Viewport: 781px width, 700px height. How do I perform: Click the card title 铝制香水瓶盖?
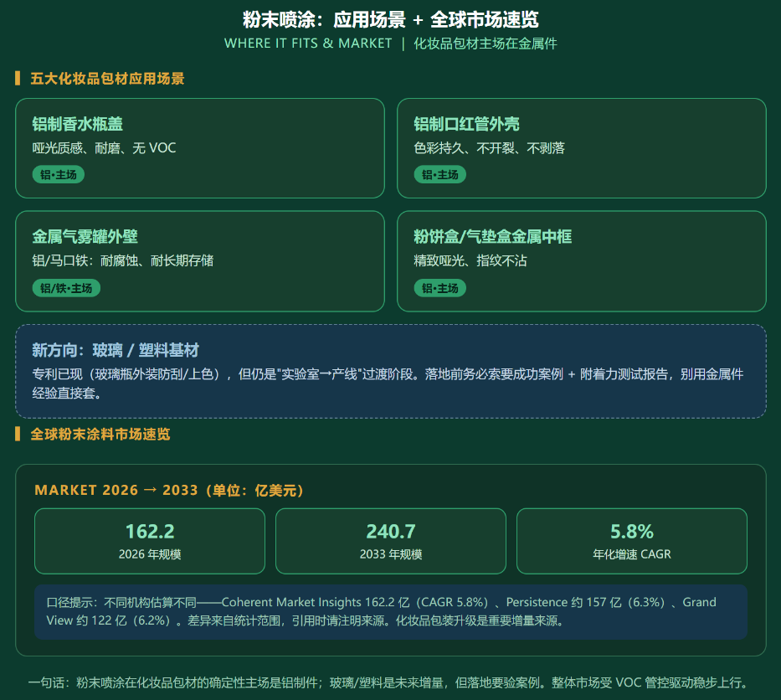coord(78,124)
